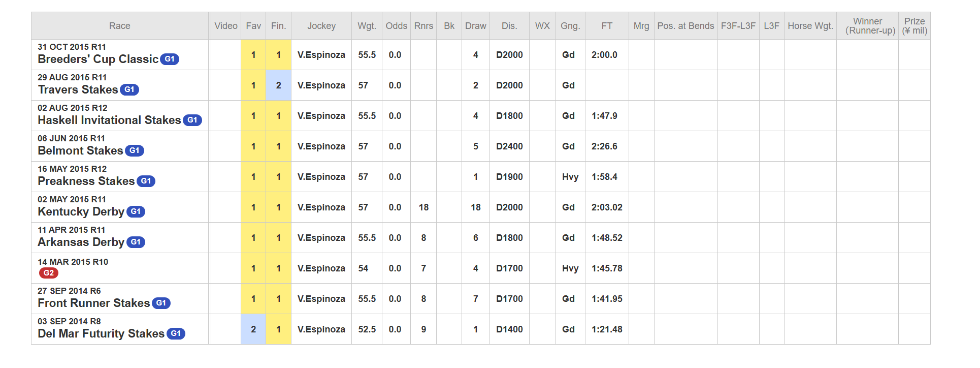This screenshot has height=368, width=980.
Task: Click the finish time 1:41.95
Action: (x=607, y=299)
